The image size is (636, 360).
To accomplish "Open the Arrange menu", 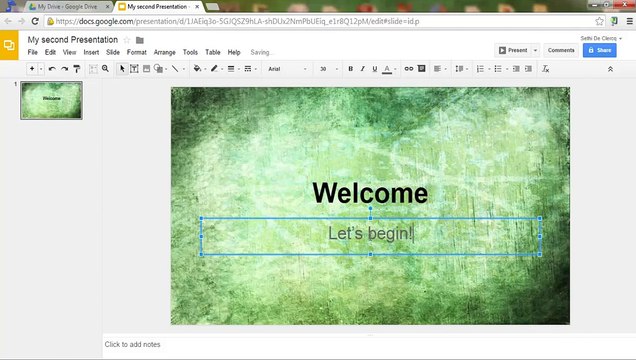I will click(165, 52).
